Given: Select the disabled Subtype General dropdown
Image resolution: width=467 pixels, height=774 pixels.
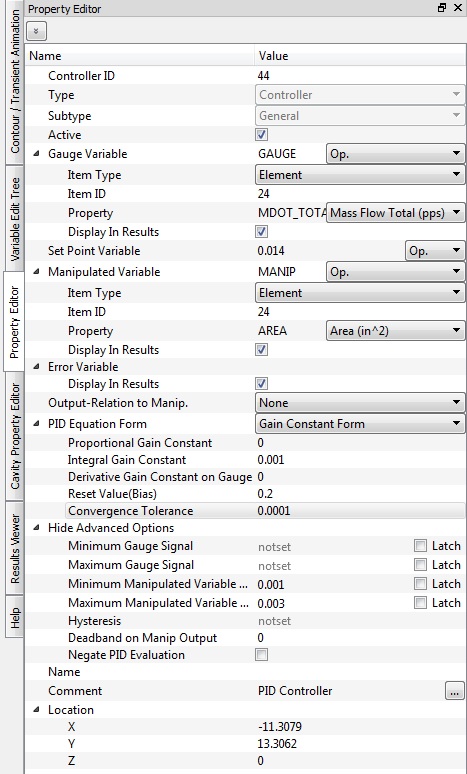Looking at the screenshot, I should click(x=360, y=116).
